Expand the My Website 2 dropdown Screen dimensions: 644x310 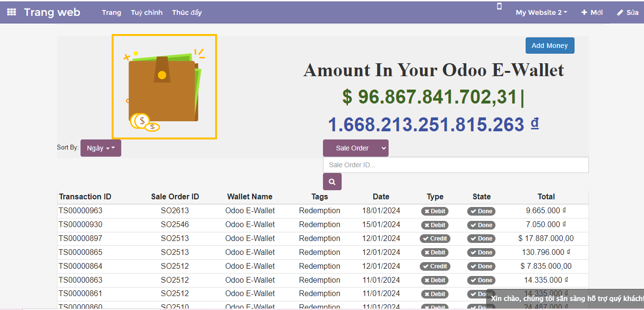coord(541,12)
